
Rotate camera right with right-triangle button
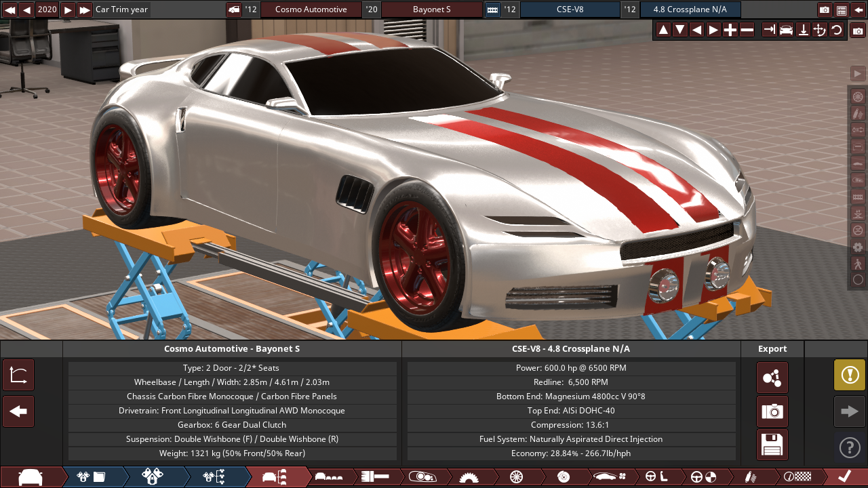(x=713, y=30)
